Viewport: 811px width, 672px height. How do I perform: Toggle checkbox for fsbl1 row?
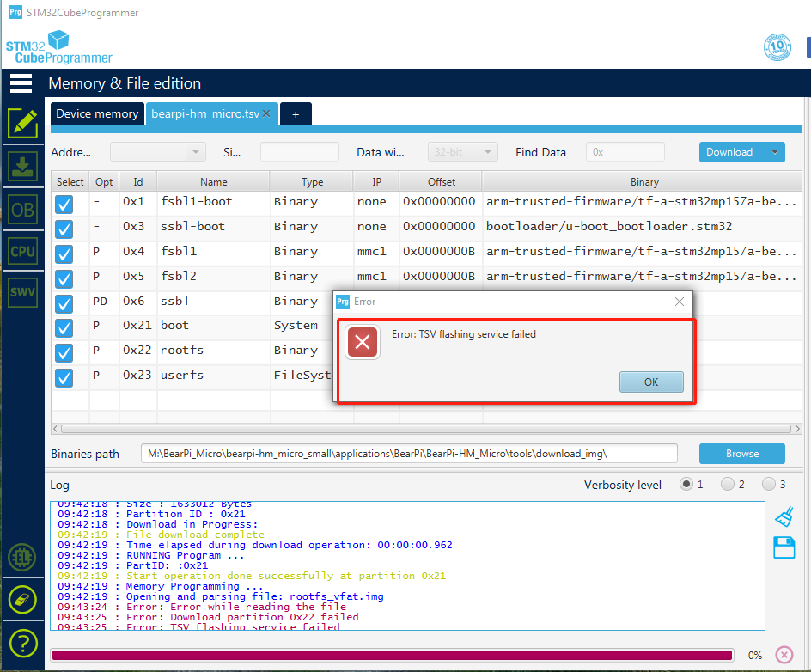pos(64,254)
